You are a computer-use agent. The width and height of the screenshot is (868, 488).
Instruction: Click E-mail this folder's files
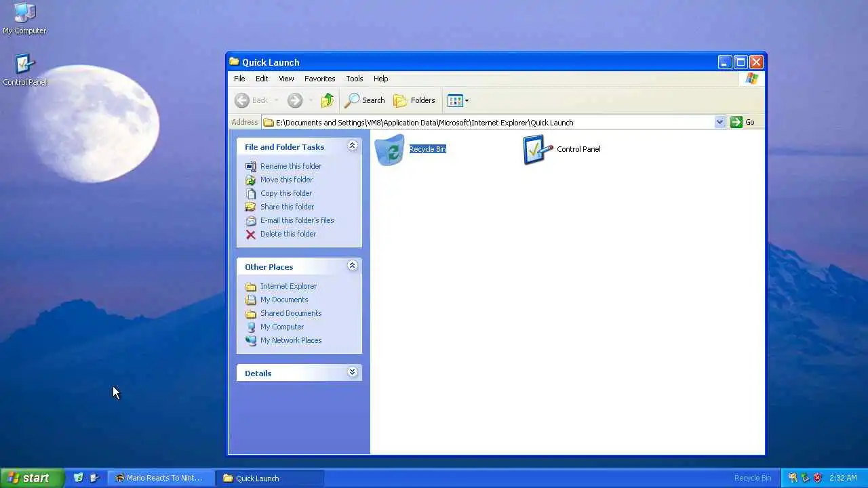290,220
